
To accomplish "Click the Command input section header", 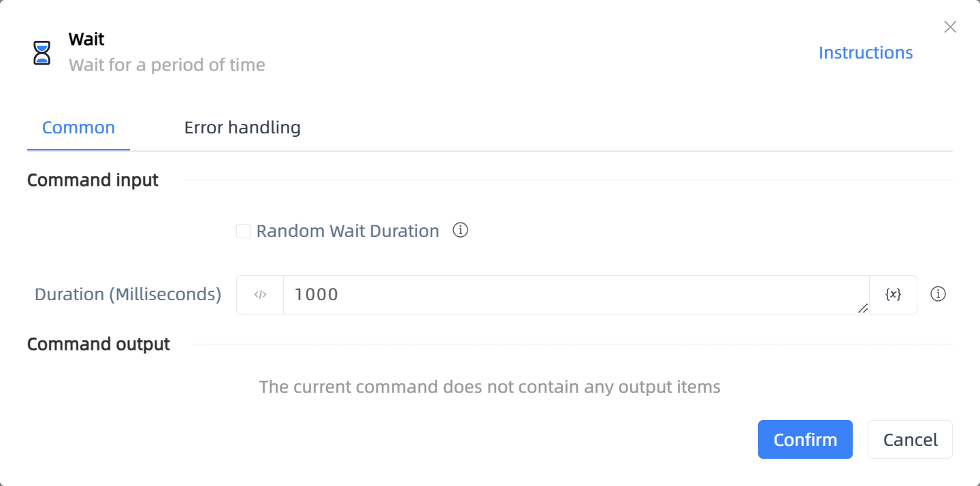I will 93,180.
